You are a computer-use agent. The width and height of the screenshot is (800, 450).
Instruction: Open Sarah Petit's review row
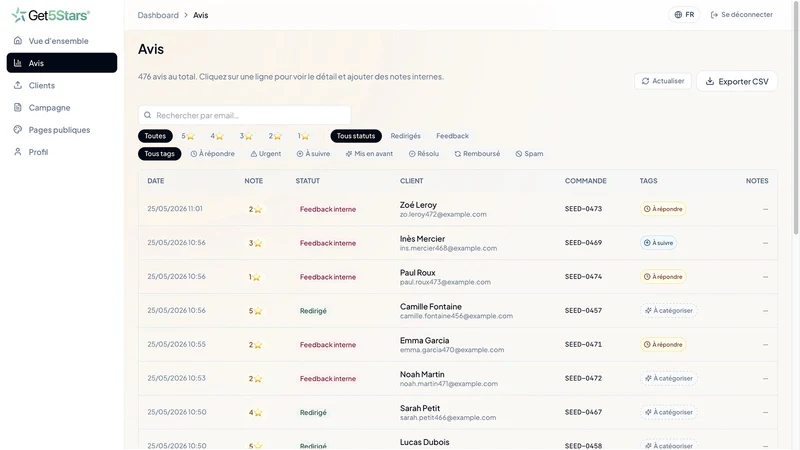pyautogui.click(x=458, y=412)
